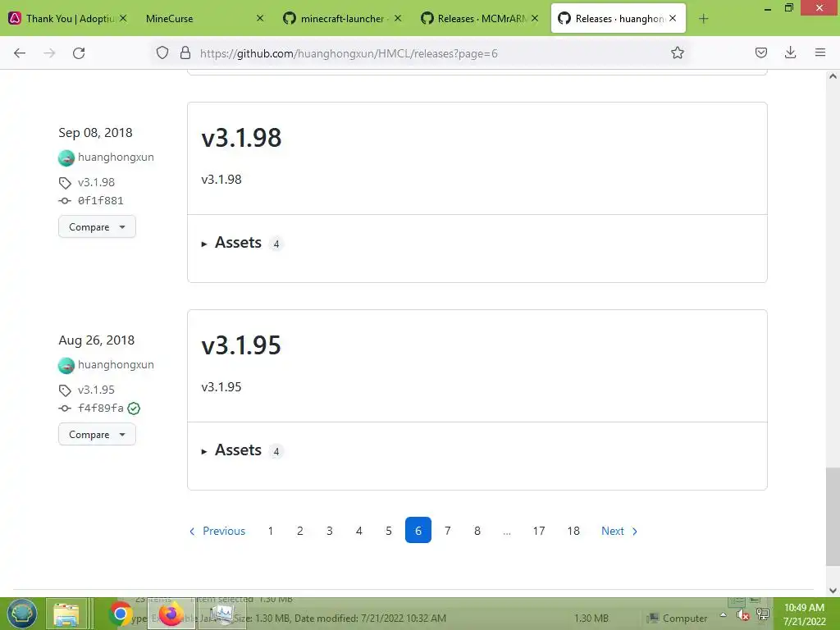
Task: Go to releases page 7
Action: [x=447, y=531]
